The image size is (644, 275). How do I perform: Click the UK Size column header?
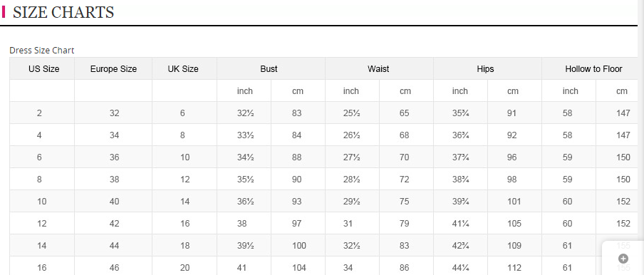185,68
